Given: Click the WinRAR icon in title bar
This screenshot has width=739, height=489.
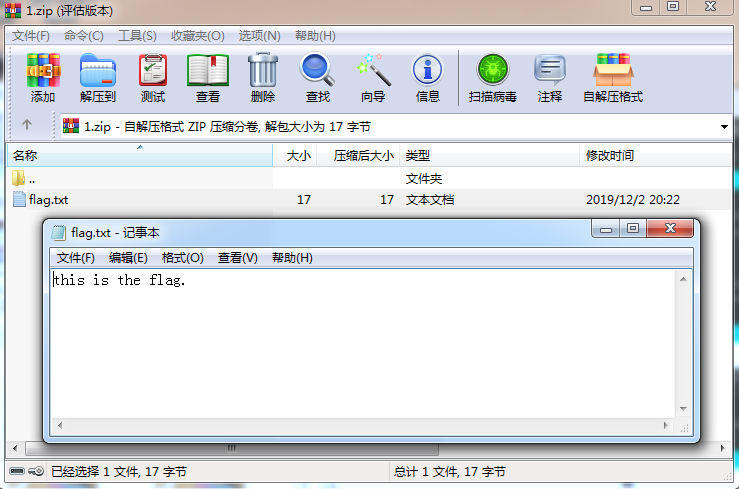Looking at the screenshot, I should [x=13, y=10].
